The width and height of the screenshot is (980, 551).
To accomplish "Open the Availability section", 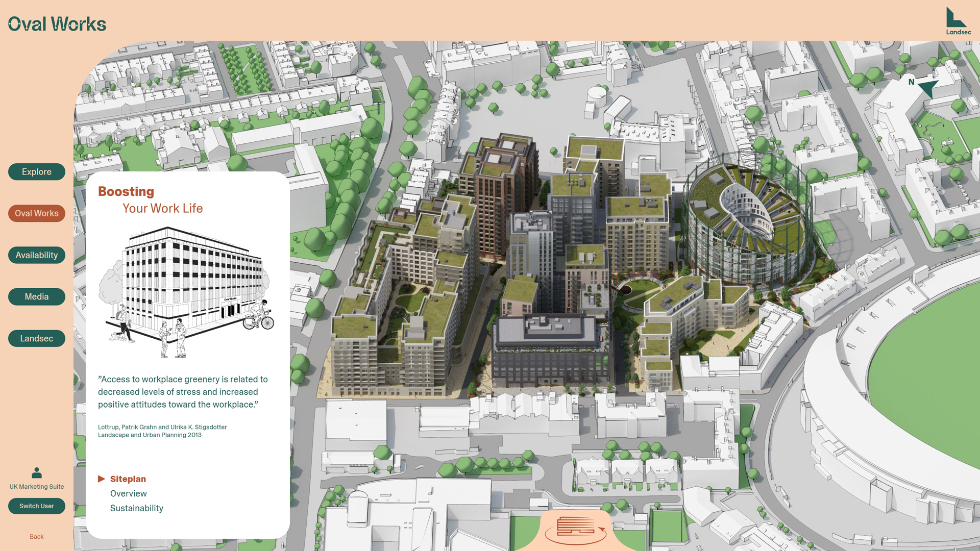I will point(37,255).
